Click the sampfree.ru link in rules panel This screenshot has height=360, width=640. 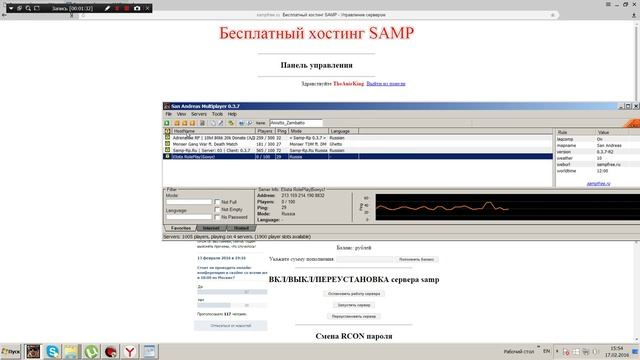tap(598, 184)
